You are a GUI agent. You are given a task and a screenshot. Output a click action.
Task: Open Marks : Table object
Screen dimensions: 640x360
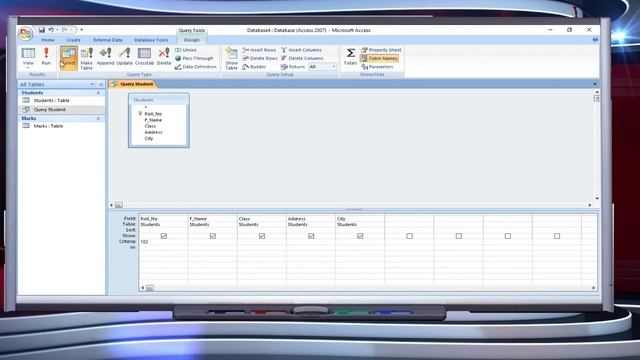click(x=48, y=126)
